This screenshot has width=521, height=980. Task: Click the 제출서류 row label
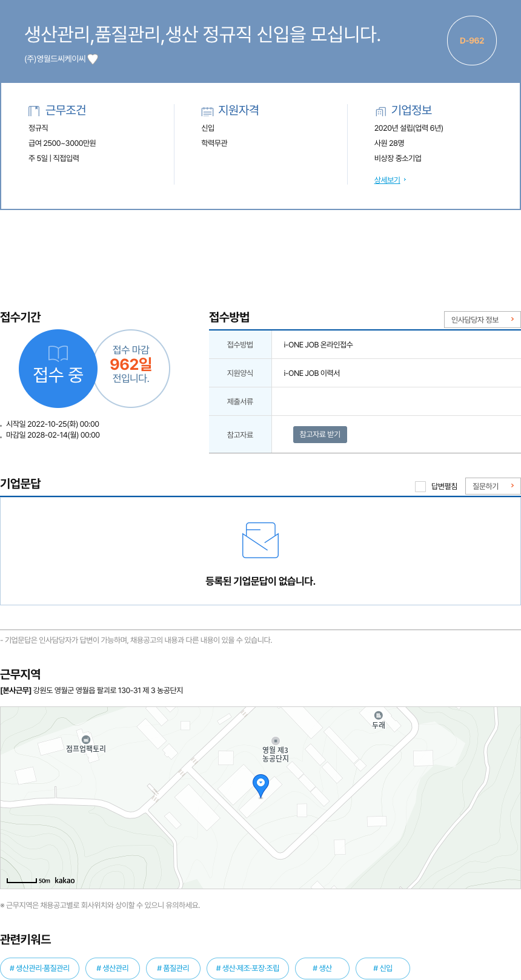240,401
